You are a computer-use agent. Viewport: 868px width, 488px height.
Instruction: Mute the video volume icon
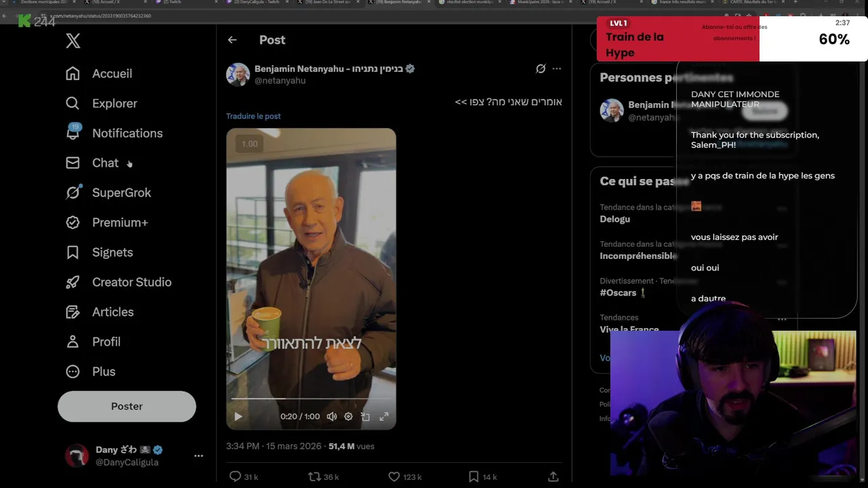click(332, 416)
